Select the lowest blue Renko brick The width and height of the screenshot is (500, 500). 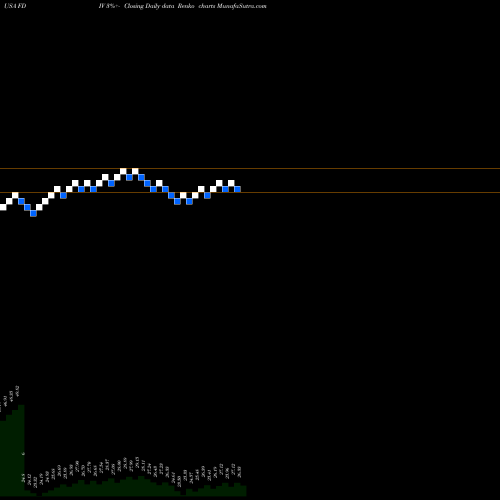point(33,213)
